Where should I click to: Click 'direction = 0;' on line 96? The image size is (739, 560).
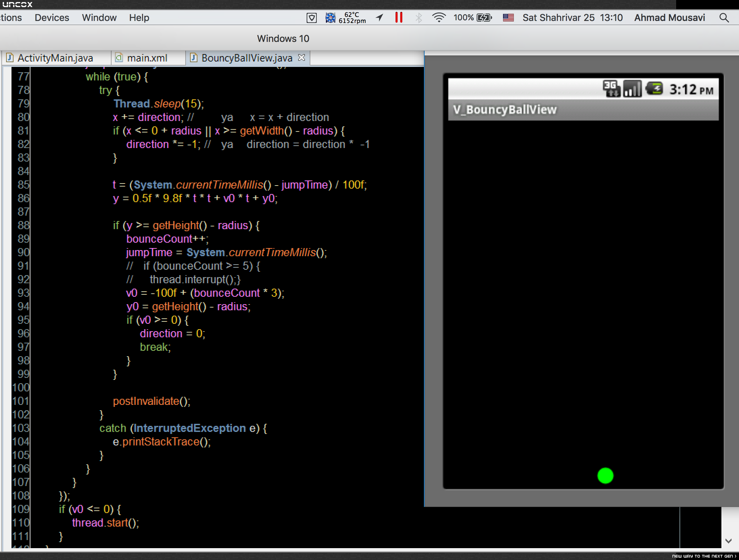172,334
